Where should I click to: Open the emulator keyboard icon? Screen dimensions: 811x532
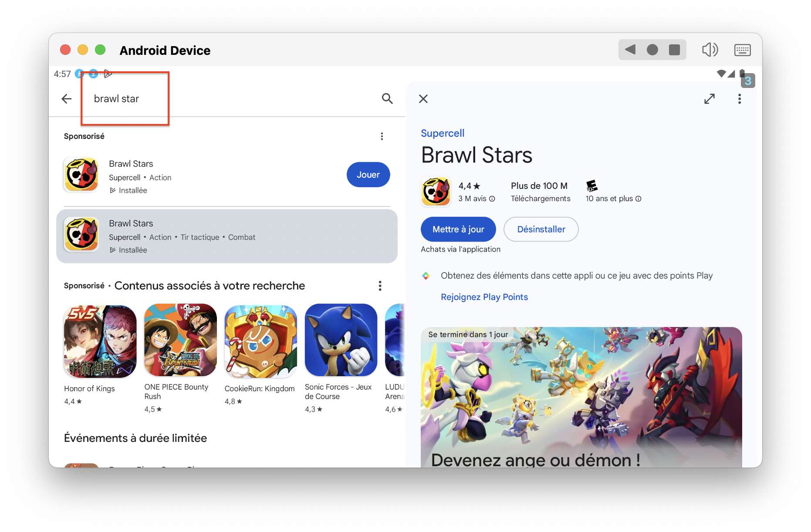[743, 50]
